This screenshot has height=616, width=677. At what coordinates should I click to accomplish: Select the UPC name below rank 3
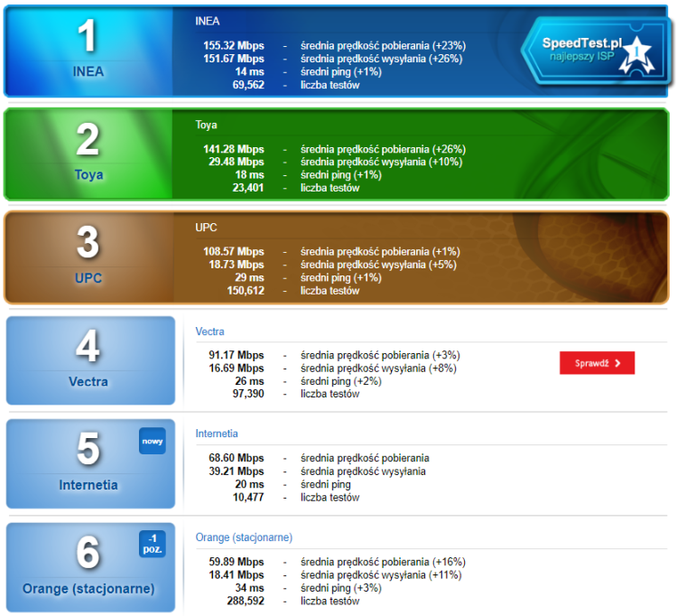point(88,278)
